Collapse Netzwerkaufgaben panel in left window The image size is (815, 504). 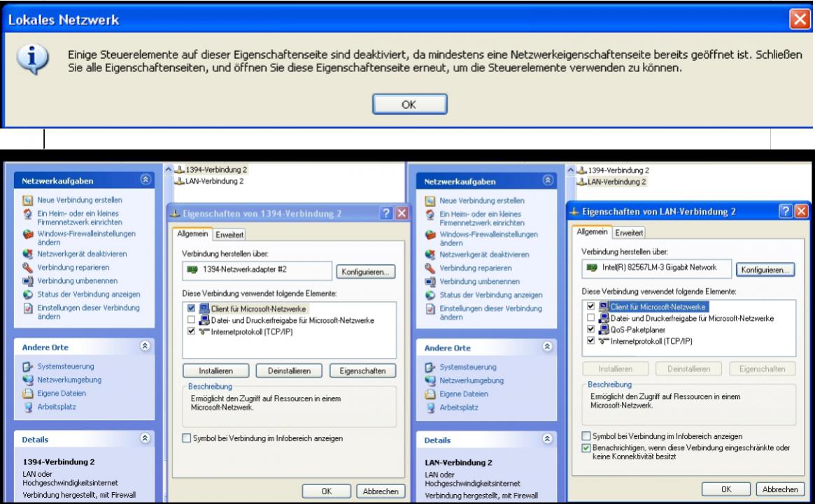pos(146,180)
